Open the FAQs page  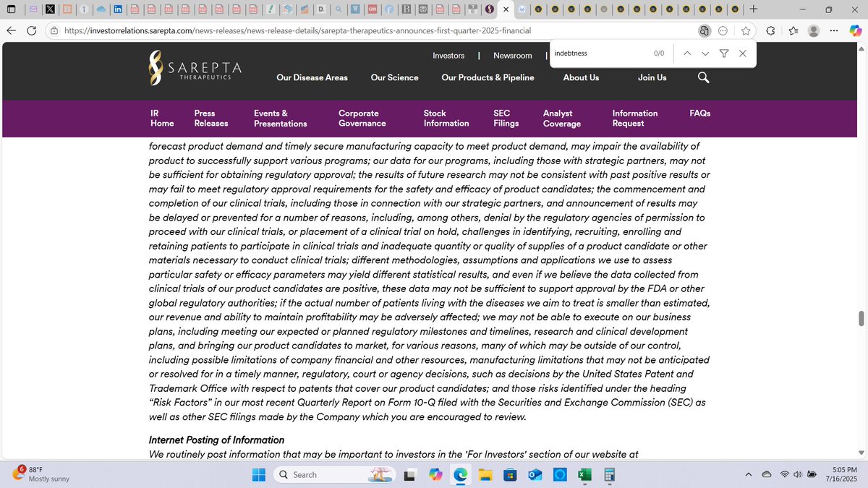coord(700,114)
